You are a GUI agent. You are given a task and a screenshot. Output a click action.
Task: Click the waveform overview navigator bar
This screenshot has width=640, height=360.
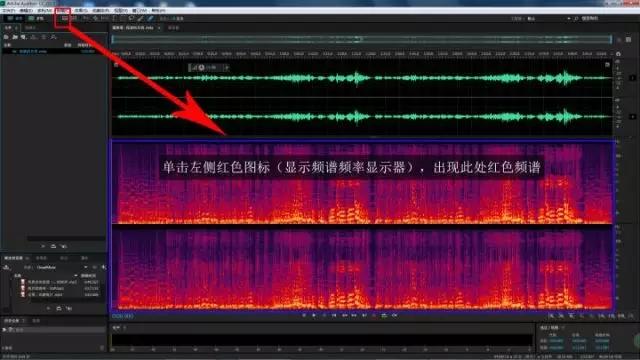[362, 40]
